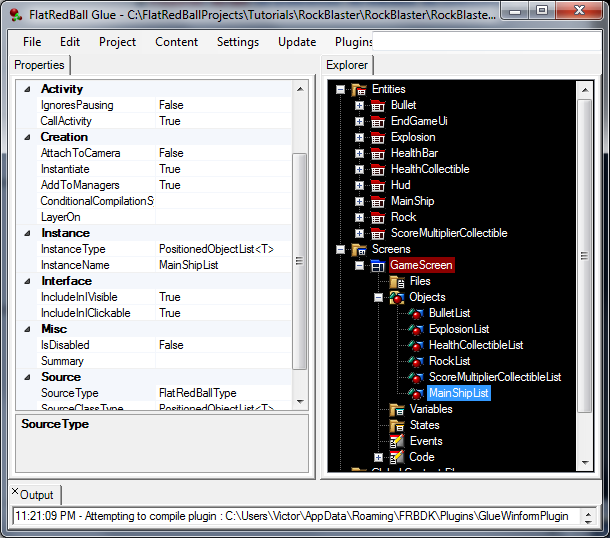Close the Output tab with X
The image size is (610, 538).
point(15,491)
